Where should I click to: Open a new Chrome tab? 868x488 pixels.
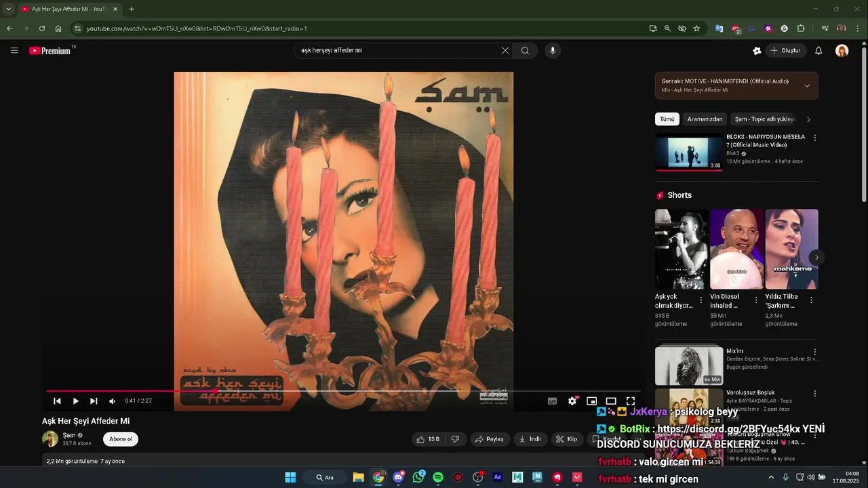point(131,9)
